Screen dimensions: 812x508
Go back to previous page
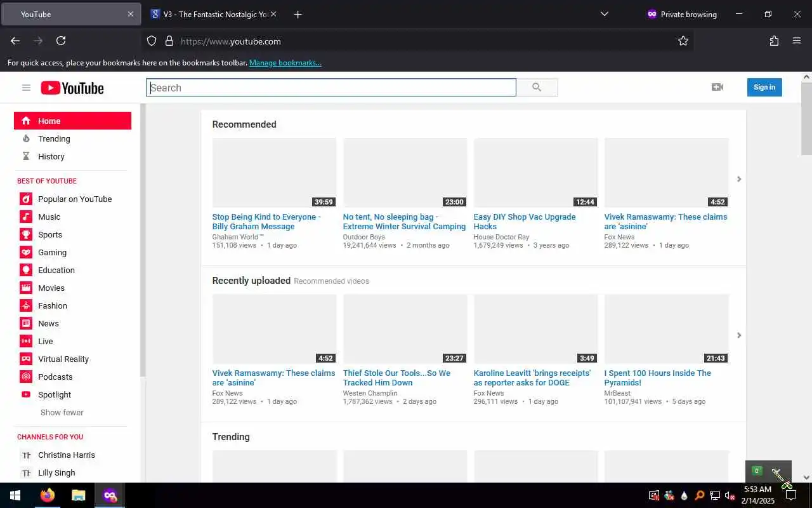(15, 41)
